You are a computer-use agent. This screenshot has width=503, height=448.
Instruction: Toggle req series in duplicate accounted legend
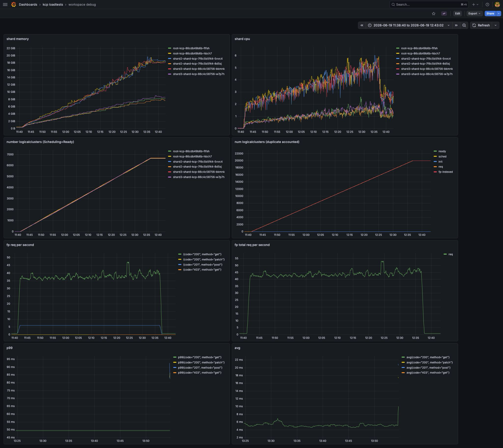[441, 167]
